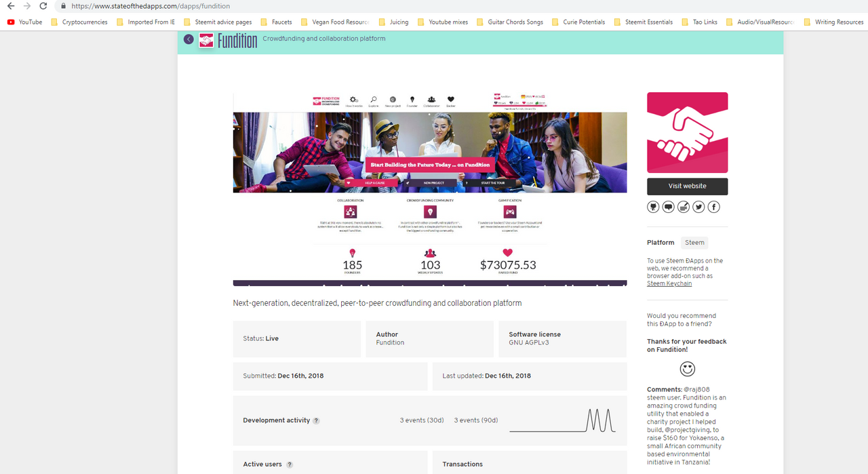Viewport: 868px width, 474px height.
Task: Open the Writing Resources bookmark folder
Action: 833,22
